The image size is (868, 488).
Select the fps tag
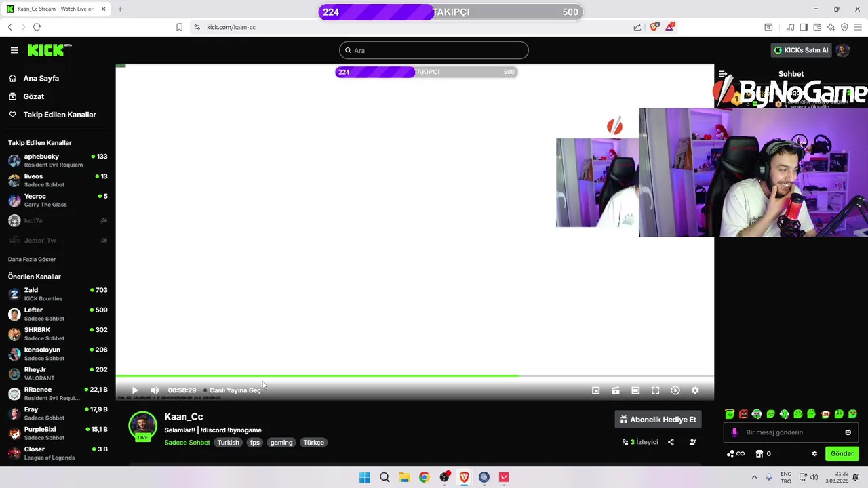pos(254,443)
